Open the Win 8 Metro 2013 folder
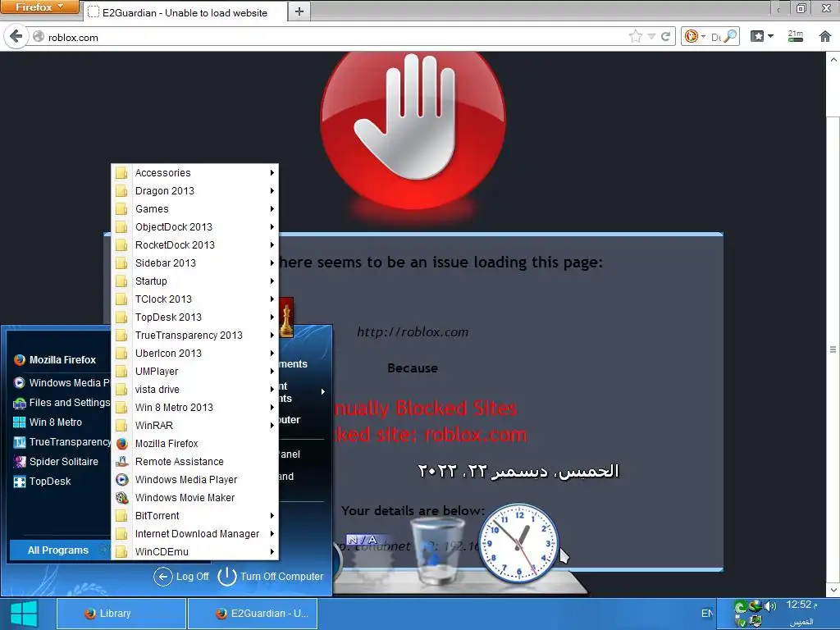Image resolution: width=840 pixels, height=630 pixels. (195, 408)
